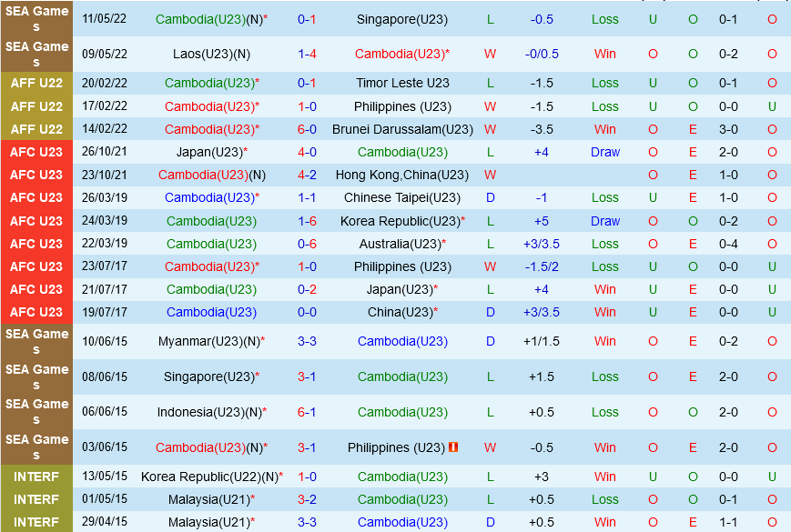Image resolution: width=791 pixels, height=532 pixels.
Task: Click the D result in Chinese Taipei row
Action: tap(490, 197)
